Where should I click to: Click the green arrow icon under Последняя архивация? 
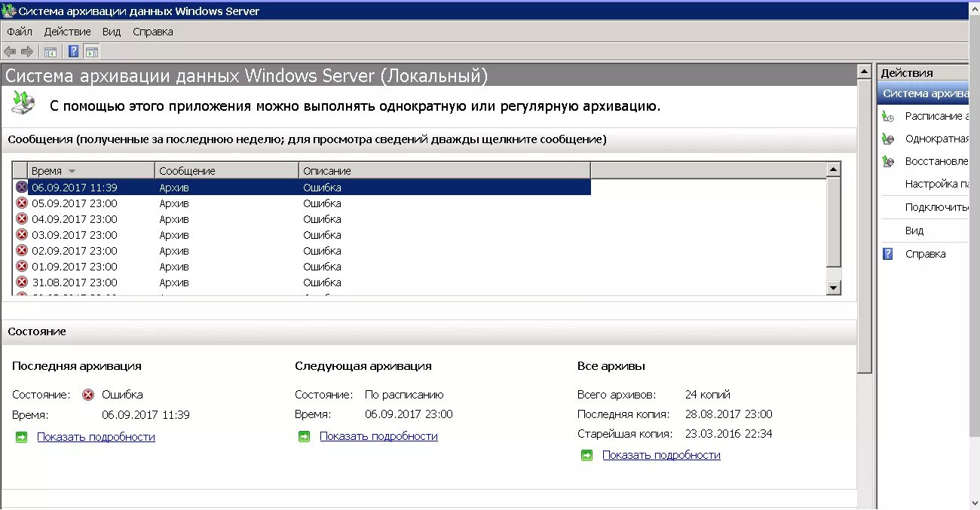point(21,436)
